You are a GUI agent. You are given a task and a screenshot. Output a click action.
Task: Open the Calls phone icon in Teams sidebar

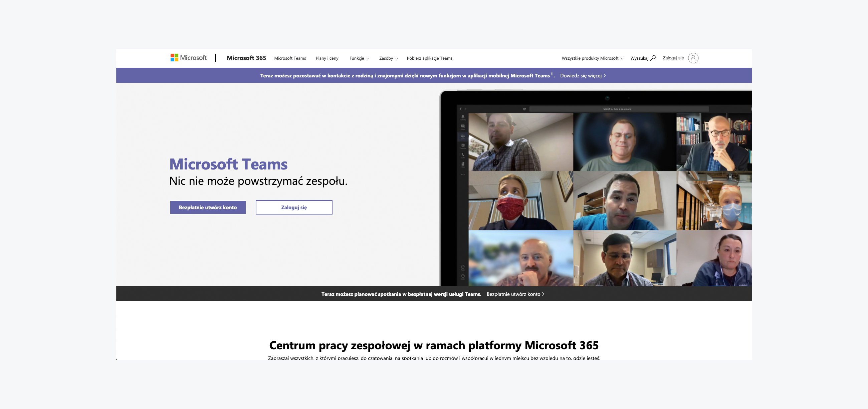point(463,155)
